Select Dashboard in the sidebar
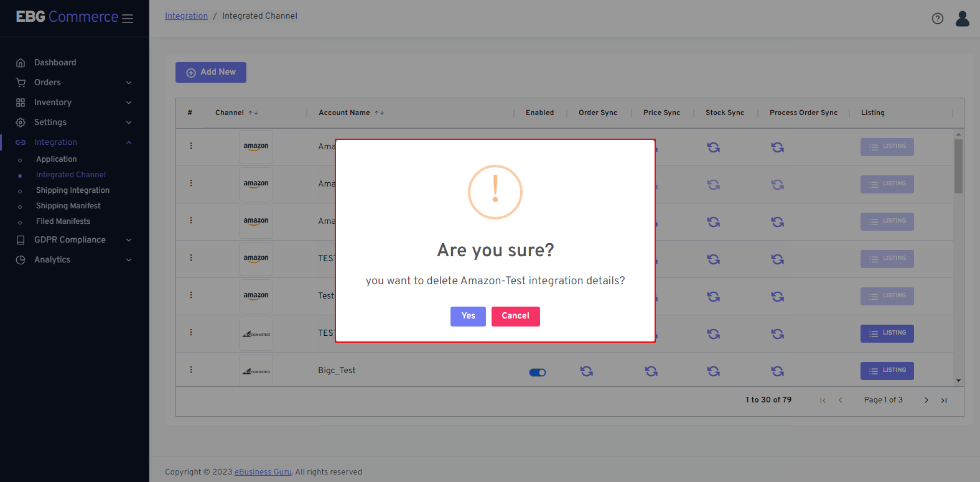Image resolution: width=980 pixels, height=482 pixels. pyautogui.click(x=55, y=62)
